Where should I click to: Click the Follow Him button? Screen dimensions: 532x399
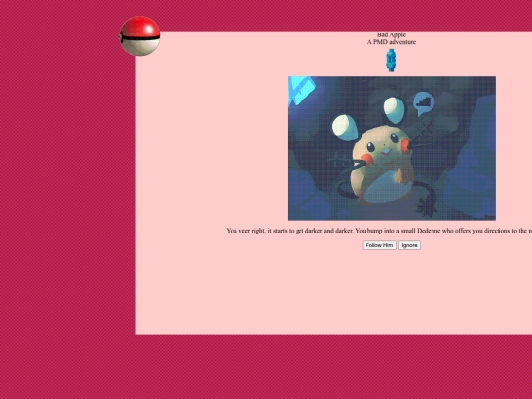pyautogui.click(x=379, y=245)
